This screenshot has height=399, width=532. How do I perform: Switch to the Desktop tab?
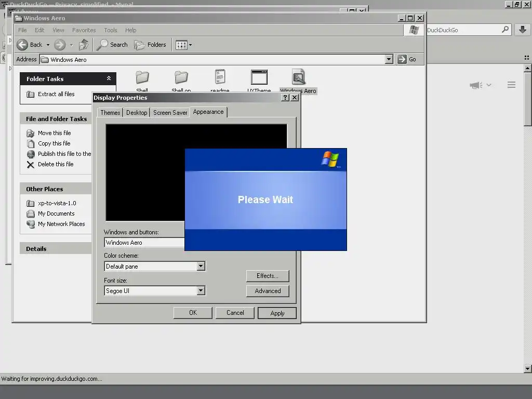[x=137, y=113]
